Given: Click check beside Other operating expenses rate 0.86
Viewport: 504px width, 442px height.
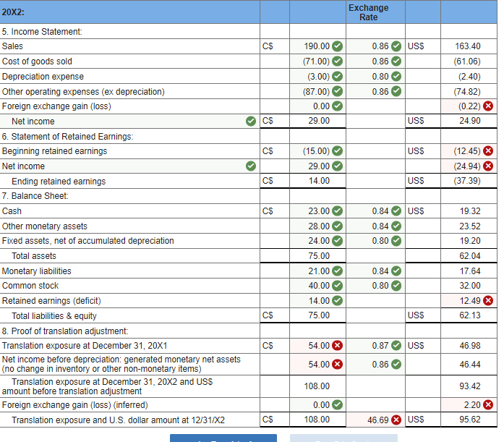Looking at the screenshot, I should pos(396,92).
